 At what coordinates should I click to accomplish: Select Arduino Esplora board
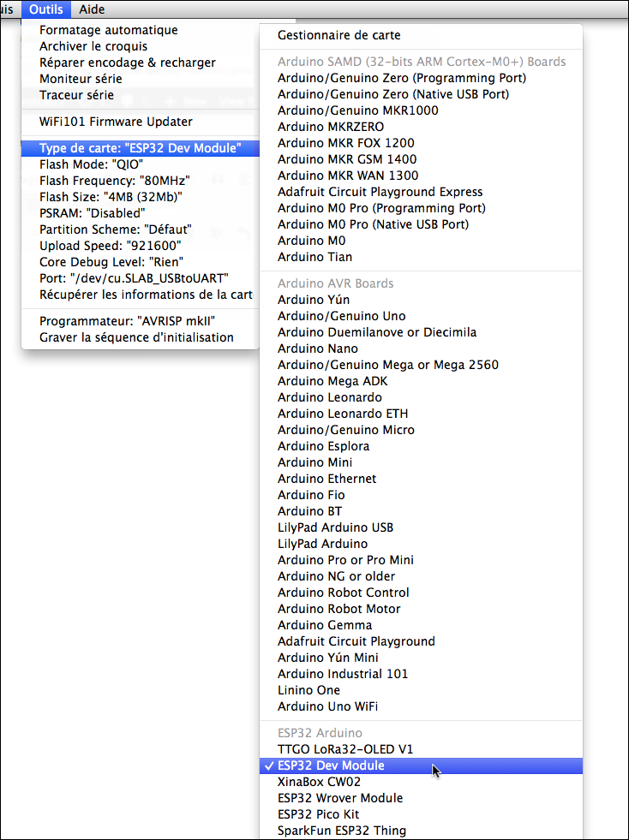(421, 446)
